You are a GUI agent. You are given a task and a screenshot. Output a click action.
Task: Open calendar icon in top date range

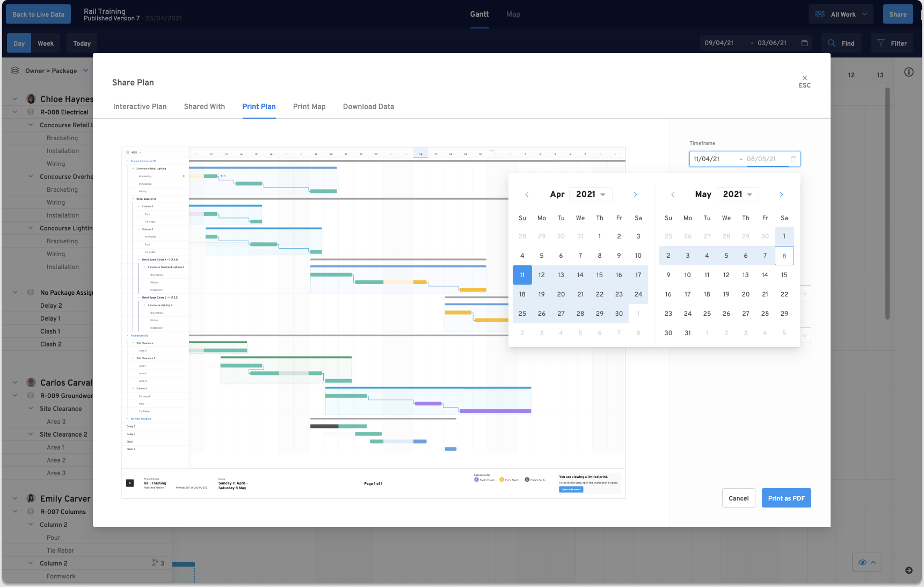point(804,43)
